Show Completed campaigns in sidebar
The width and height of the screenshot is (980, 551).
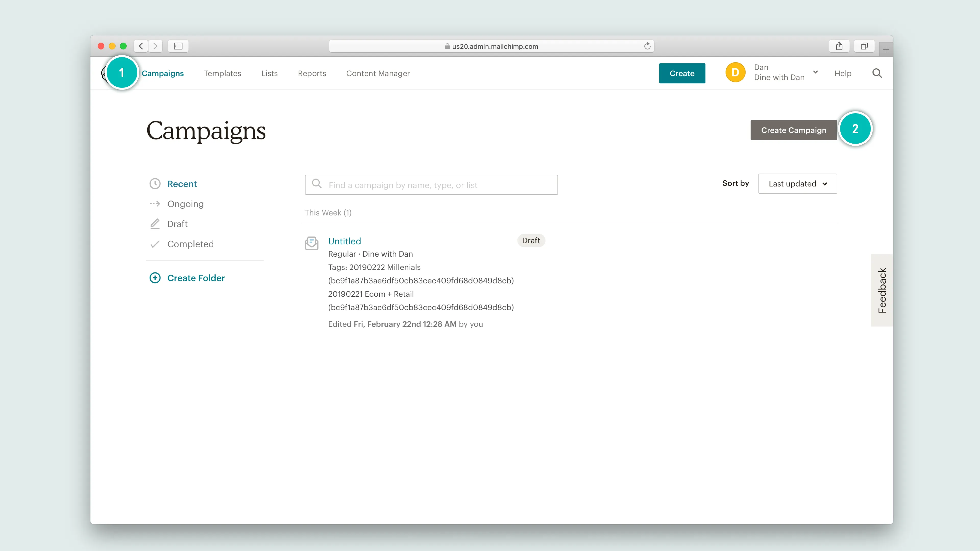tap(190, 244)
